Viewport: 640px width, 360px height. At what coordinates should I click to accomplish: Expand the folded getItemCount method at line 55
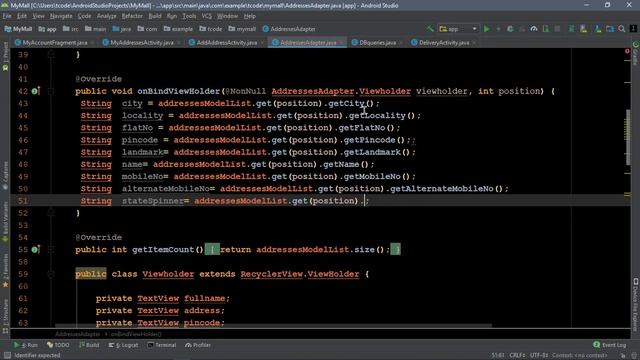(51, 249)
